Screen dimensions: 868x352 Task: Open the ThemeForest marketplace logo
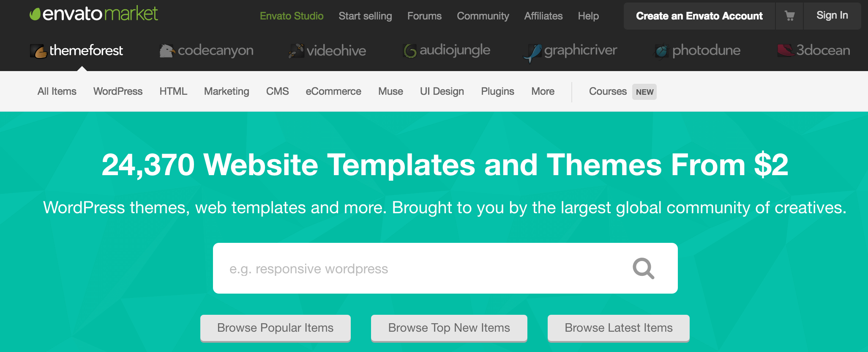[76, 51]
